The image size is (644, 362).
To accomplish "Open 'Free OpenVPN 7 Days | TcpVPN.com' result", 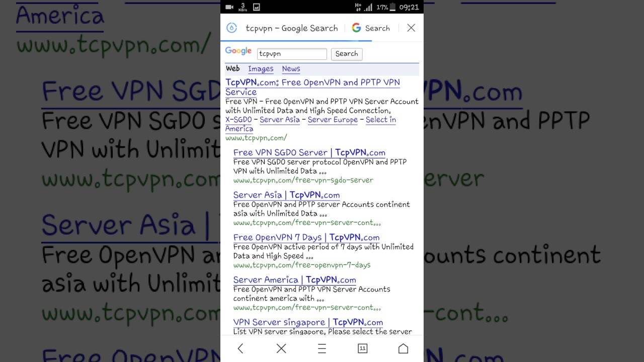I will pos(306,237).
